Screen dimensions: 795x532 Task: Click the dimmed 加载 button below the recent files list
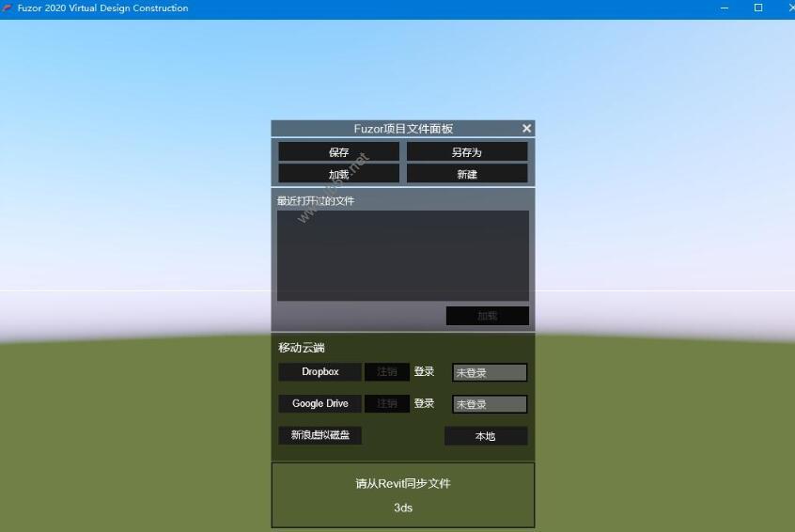click(x=487, y=316)
